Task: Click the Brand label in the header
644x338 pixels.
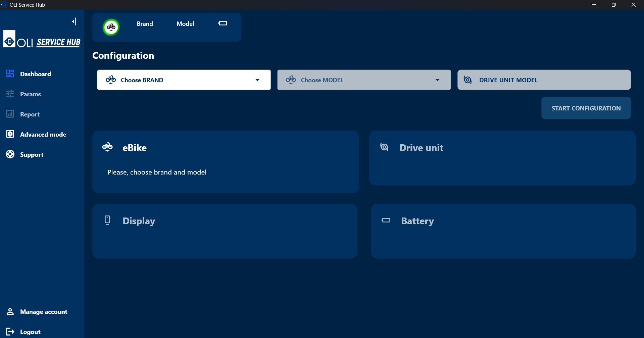Action: pos(145,24)
